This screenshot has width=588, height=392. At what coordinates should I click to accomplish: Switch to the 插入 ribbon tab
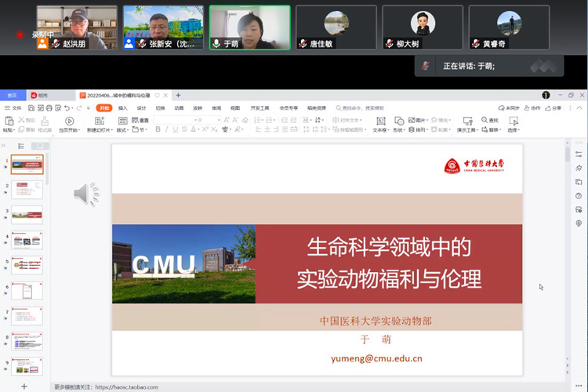[x=123, y=107]
